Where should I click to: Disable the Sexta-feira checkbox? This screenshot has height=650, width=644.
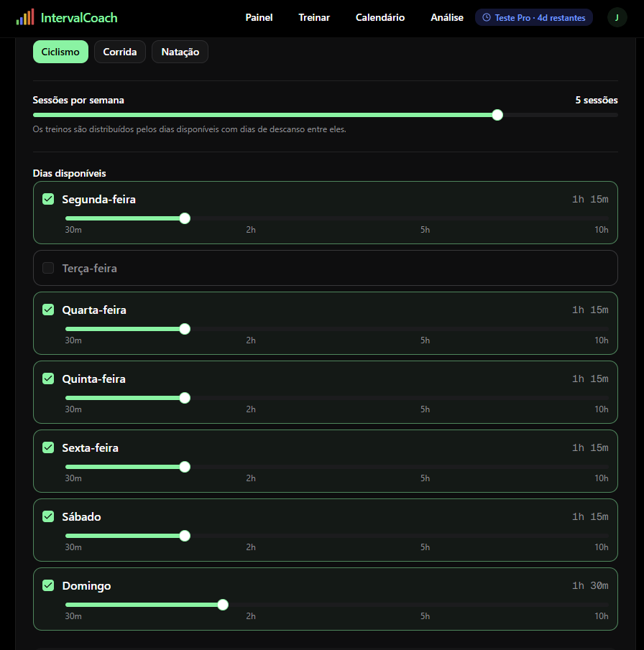(48, 447)
